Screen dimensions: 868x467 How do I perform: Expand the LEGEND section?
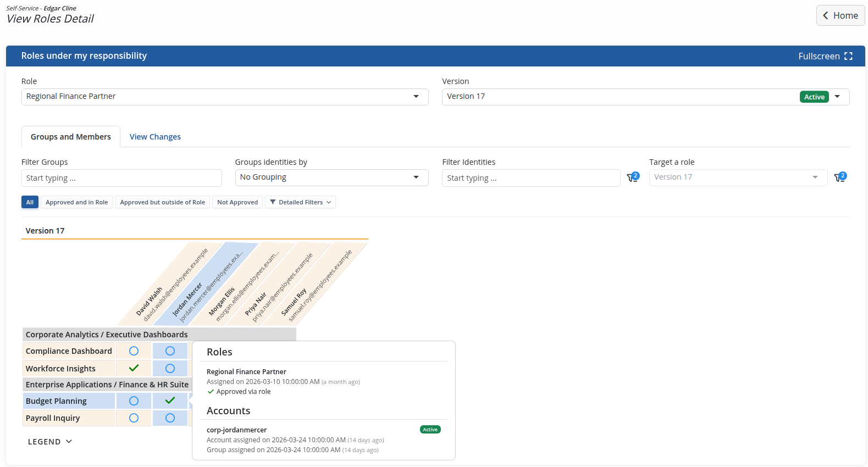tap(50, 442)
